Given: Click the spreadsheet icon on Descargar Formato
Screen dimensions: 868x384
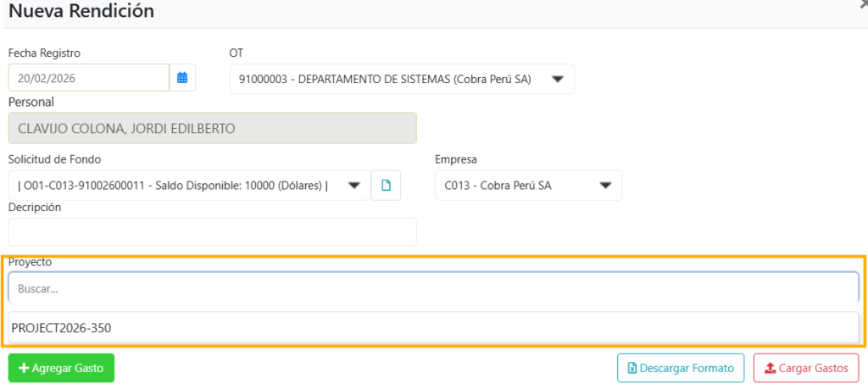Looking at the screenshot, I should pos(632,369).
